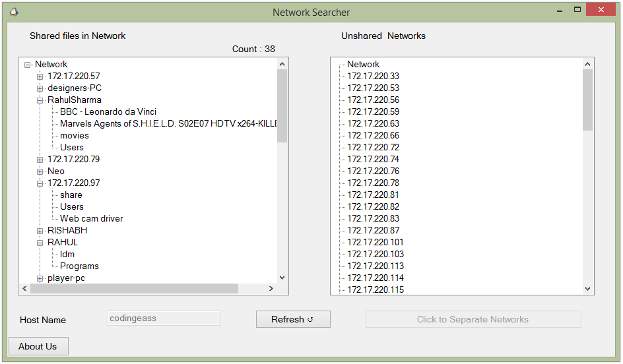Collapse the RahulSharma node

[40, 100]
